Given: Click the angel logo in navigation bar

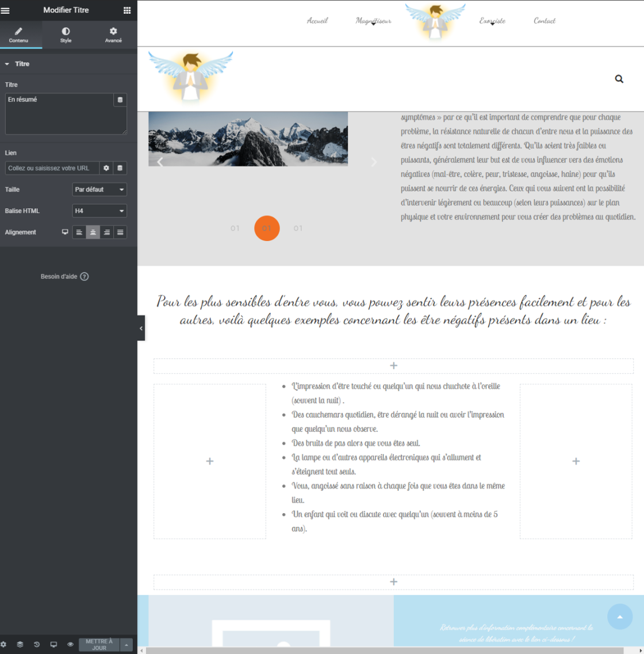Looking at the screenshot, I should pos(435,22).
